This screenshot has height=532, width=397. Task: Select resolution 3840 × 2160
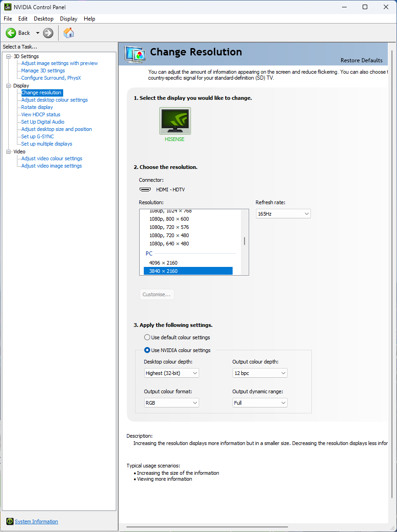tap(188, 271)
